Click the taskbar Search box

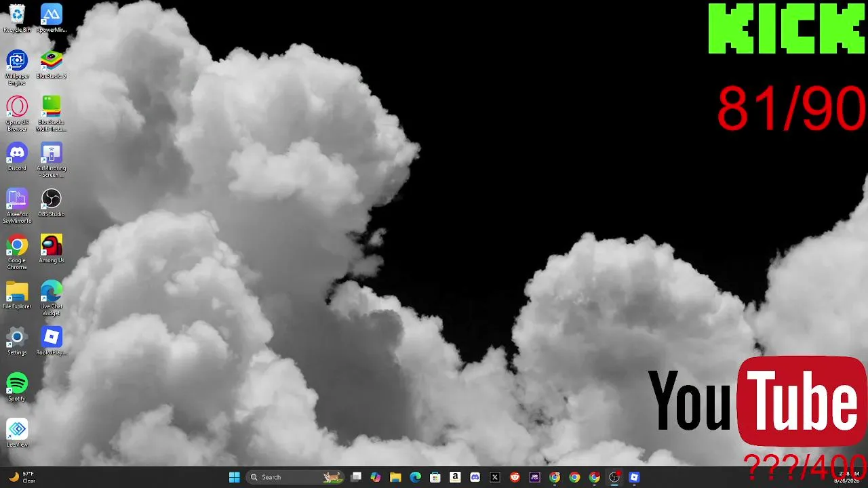[x=296, y=477]
